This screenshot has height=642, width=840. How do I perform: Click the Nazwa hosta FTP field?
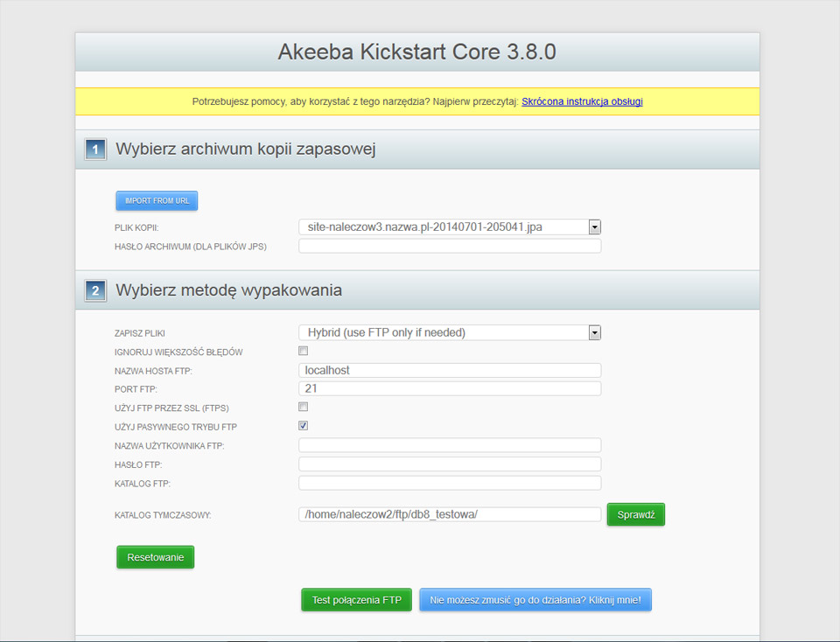click(450, 371)
